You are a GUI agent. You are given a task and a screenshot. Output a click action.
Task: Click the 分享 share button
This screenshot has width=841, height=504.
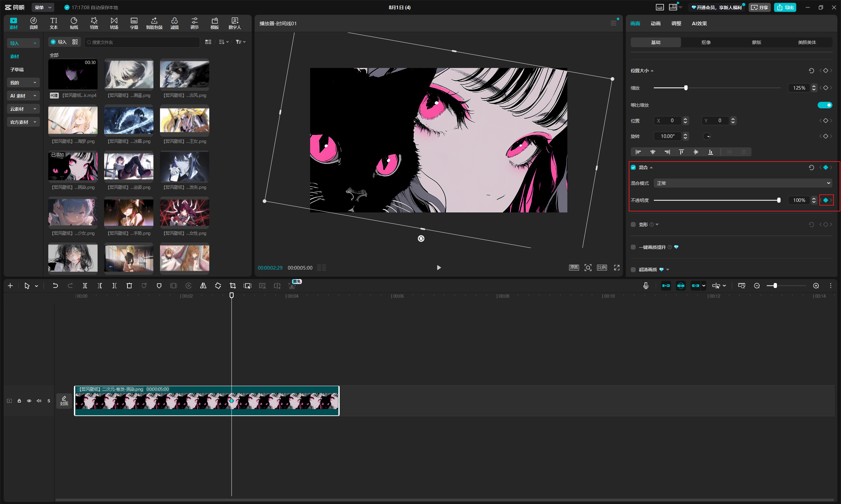(x=760, y=7)
